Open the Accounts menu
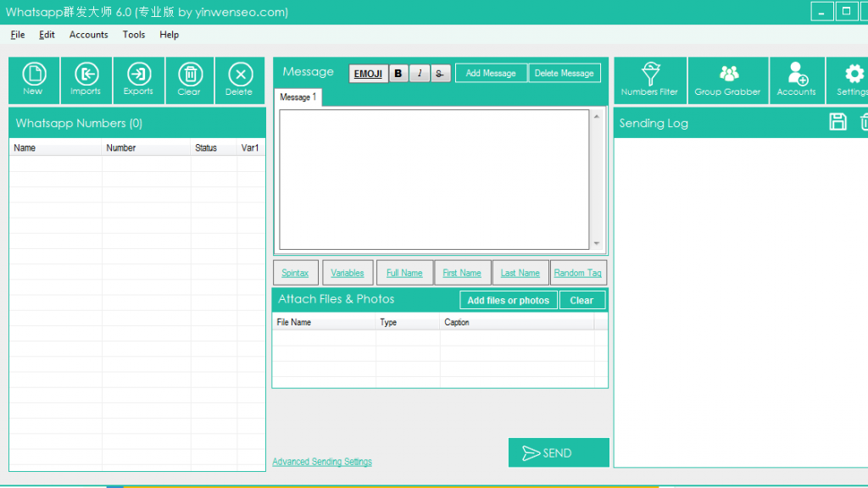The width and height of the screenshot is (868, 488). point(88,34)
